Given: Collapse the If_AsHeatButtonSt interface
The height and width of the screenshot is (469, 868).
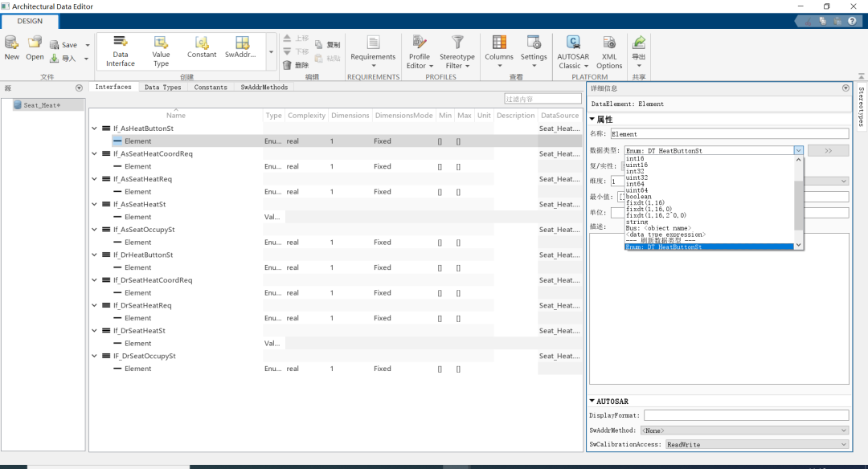Looking at the screenshot, I should click(x=95, y=128).
